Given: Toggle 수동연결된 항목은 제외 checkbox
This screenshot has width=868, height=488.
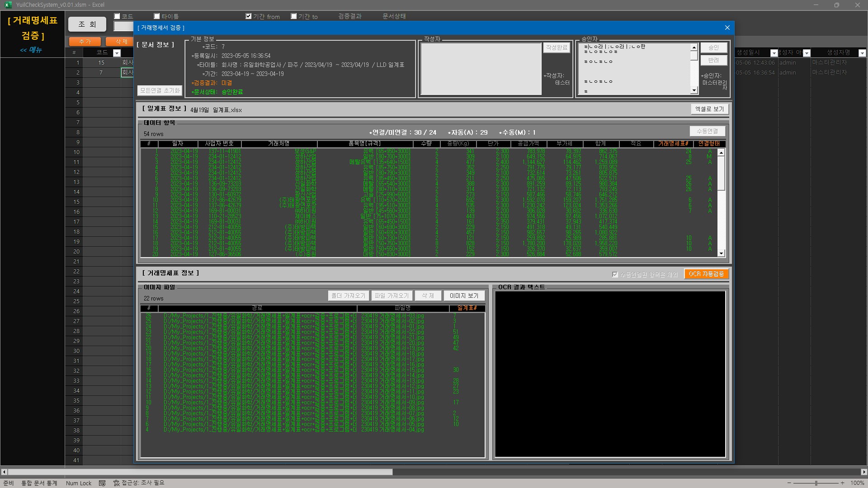Looking at the screenshot, I should pos(615,274).
